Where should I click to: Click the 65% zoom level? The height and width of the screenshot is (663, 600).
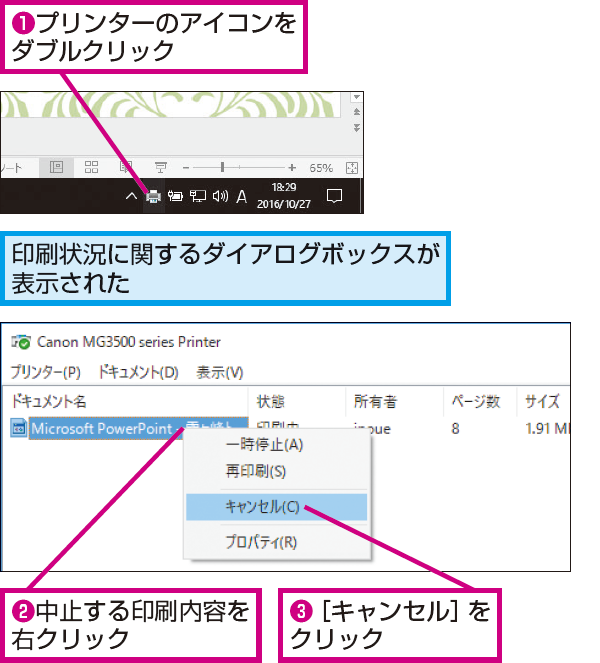[321, 168]
